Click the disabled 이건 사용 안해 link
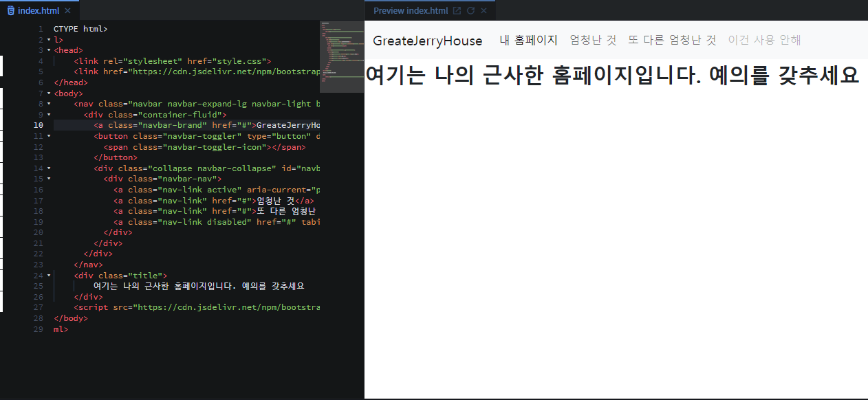This screenshot has width=868, height=400. [765, 40]
